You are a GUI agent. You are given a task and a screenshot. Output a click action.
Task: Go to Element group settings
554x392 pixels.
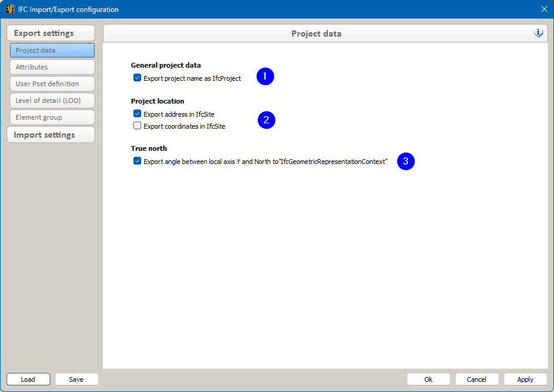click(52, 117)
